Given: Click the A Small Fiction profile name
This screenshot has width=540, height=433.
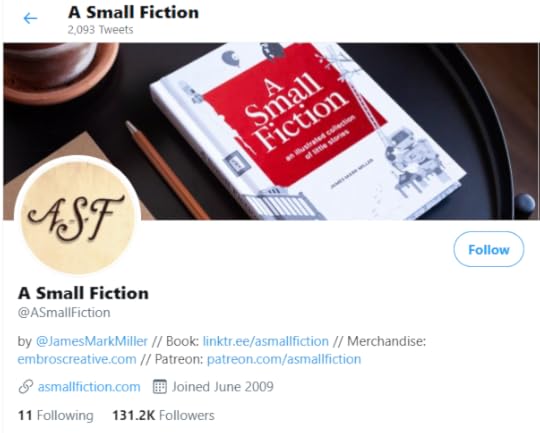Looking at the screenshot, I should click(83, 293).
